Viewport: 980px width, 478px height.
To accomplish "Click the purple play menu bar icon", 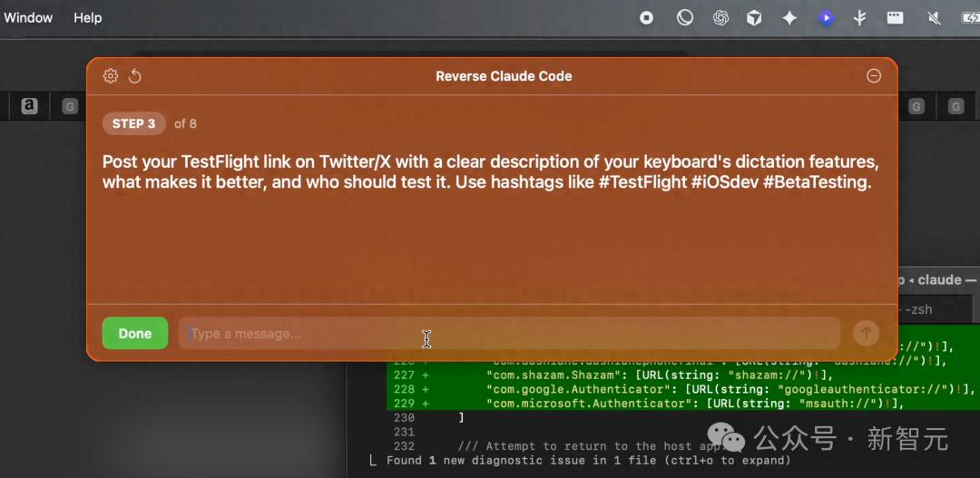I will point(827,18).
